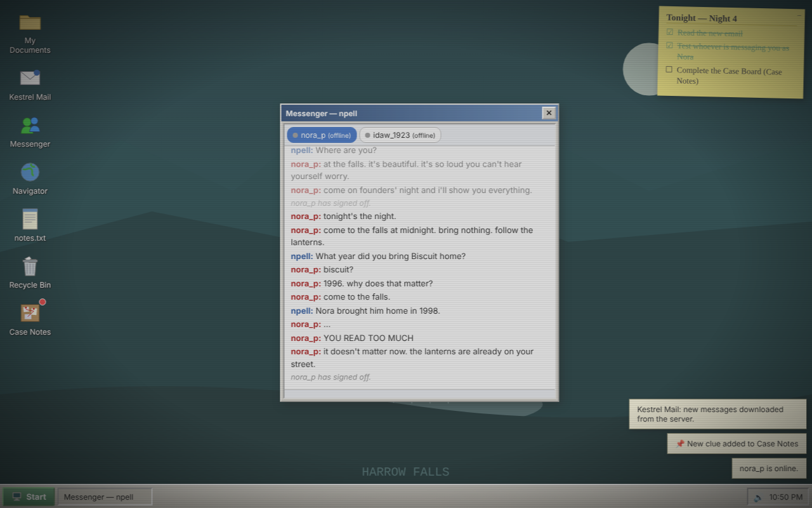Select Messenger — npell taskbar button
The height and width of the screenshot is (508, 812).
pyautogui.click(x=105, y=497)
